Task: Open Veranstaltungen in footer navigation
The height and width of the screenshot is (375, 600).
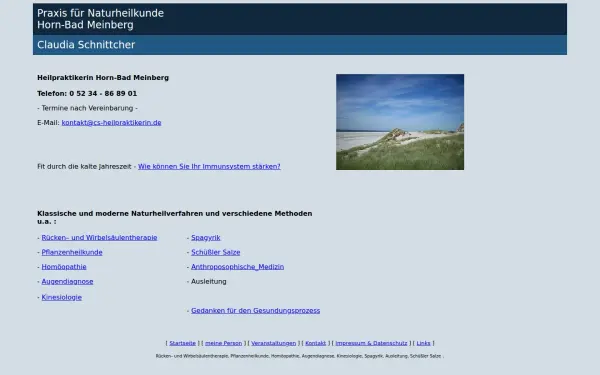Action: [x=274, y=343]
